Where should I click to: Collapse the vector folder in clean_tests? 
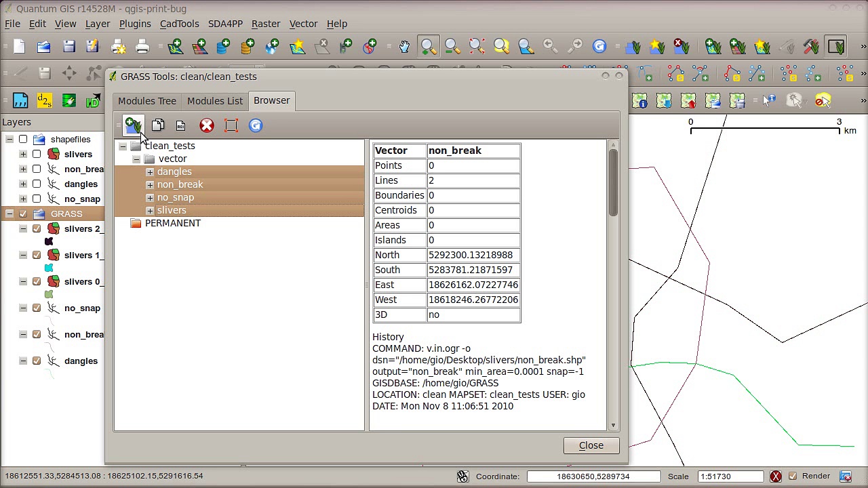(136, 159)
